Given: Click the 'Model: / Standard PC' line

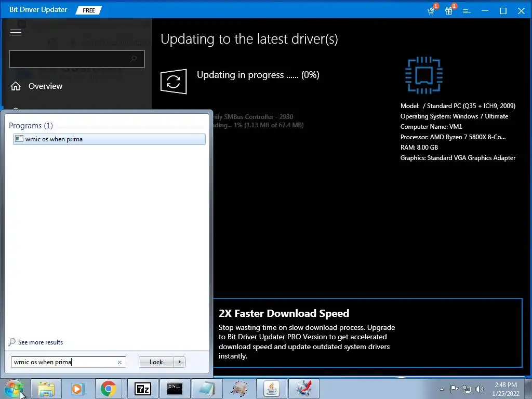Looking at the screenshot, I should coord(458,106).
